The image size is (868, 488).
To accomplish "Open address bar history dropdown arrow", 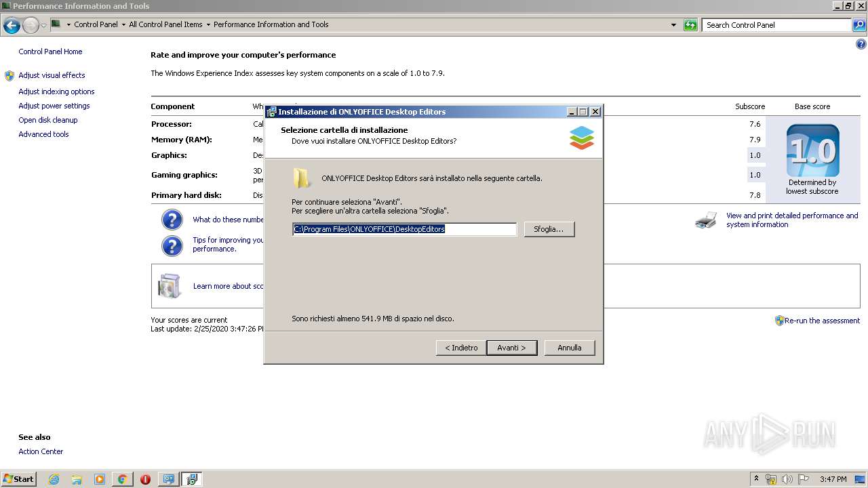I will point(673,25).
